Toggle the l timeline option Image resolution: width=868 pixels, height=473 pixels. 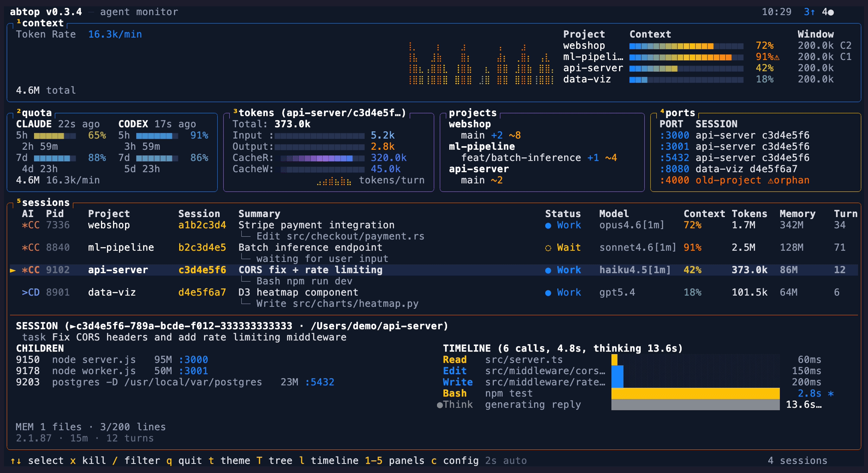point(329,460)
